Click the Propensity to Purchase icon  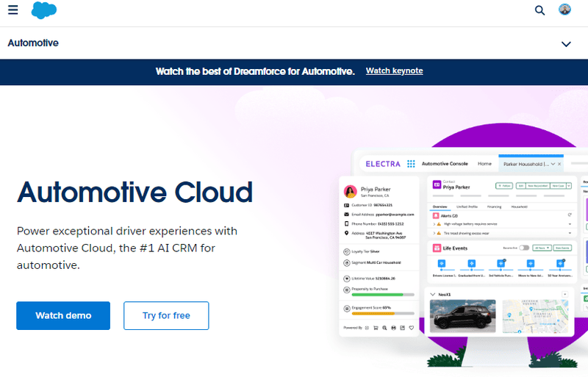(347, 290)
